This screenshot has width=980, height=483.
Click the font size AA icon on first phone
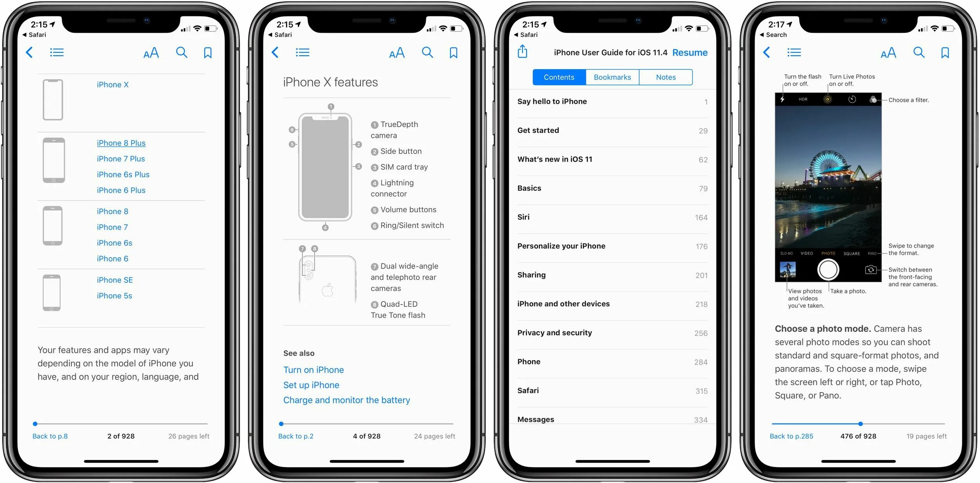(152, 53)
